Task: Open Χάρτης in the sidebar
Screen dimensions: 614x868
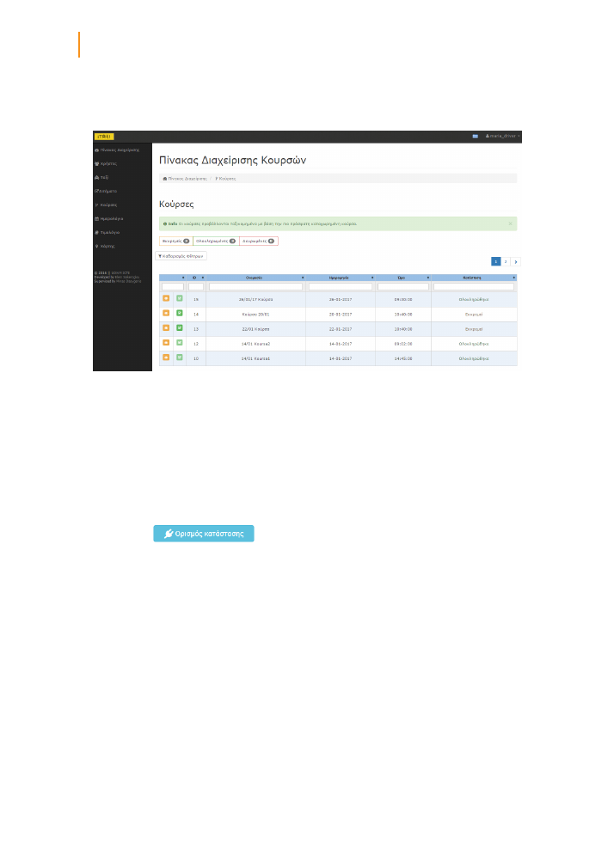Action: click(105, 247)
